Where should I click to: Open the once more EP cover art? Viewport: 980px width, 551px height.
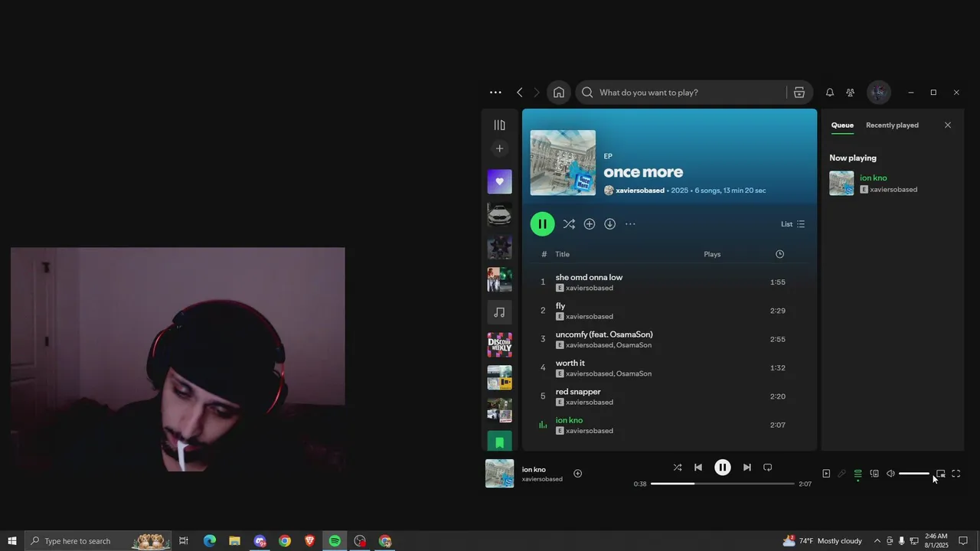tap(563, 163)
